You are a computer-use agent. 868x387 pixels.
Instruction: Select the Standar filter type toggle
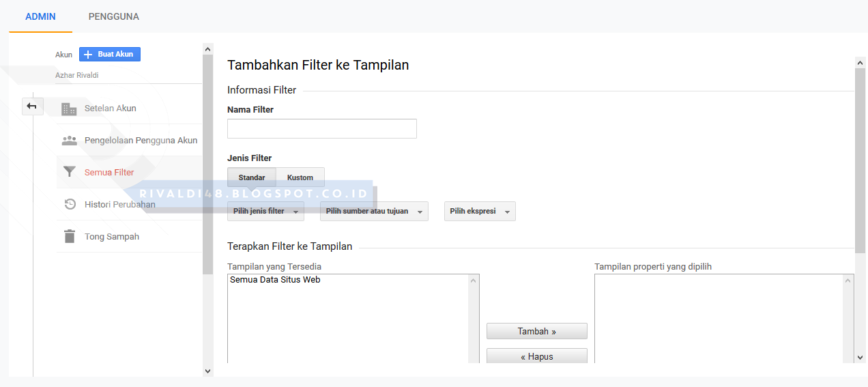(x=252, y=177)
